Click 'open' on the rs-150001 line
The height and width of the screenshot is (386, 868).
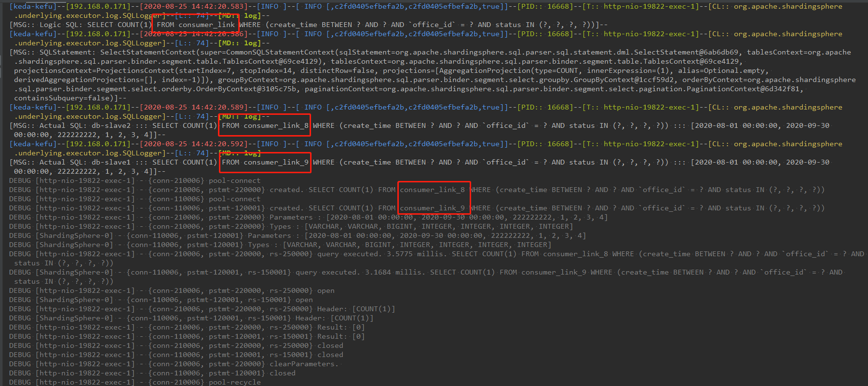click(x=304, y=300)
